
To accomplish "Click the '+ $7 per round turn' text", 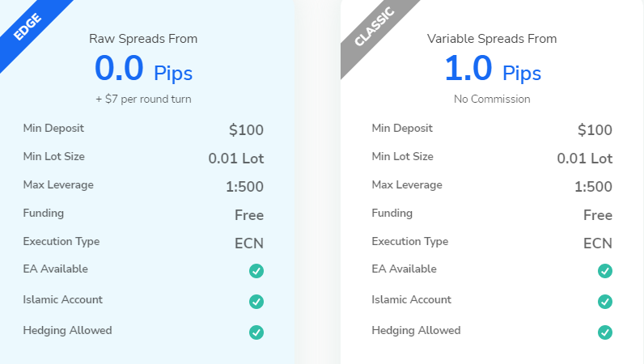I will (x=143, y=99).
